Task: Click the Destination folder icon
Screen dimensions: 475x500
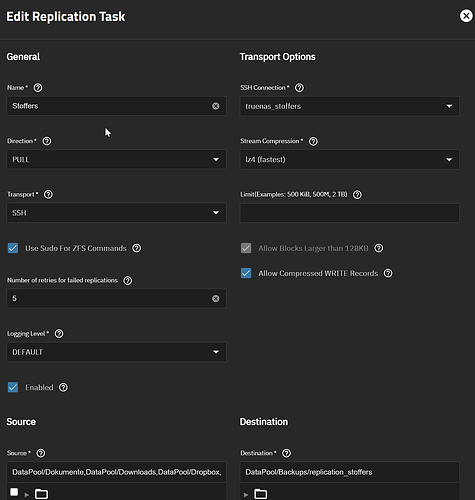Action: [x=261, y=494]
